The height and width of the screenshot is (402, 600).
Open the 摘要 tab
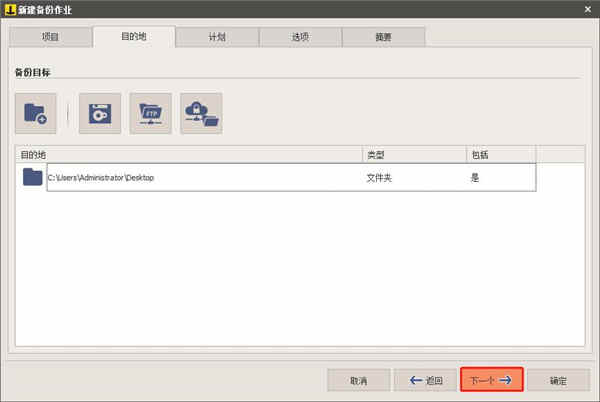(383, 37)
